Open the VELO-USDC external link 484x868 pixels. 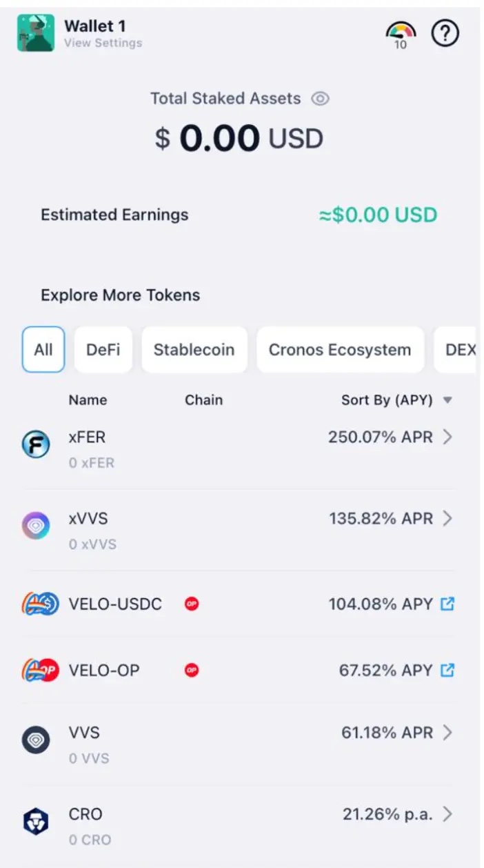447,604
